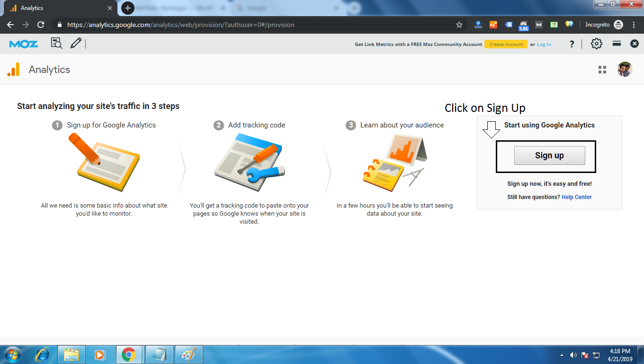Open MozBar page analysis magnifier icon

[56, 44]
